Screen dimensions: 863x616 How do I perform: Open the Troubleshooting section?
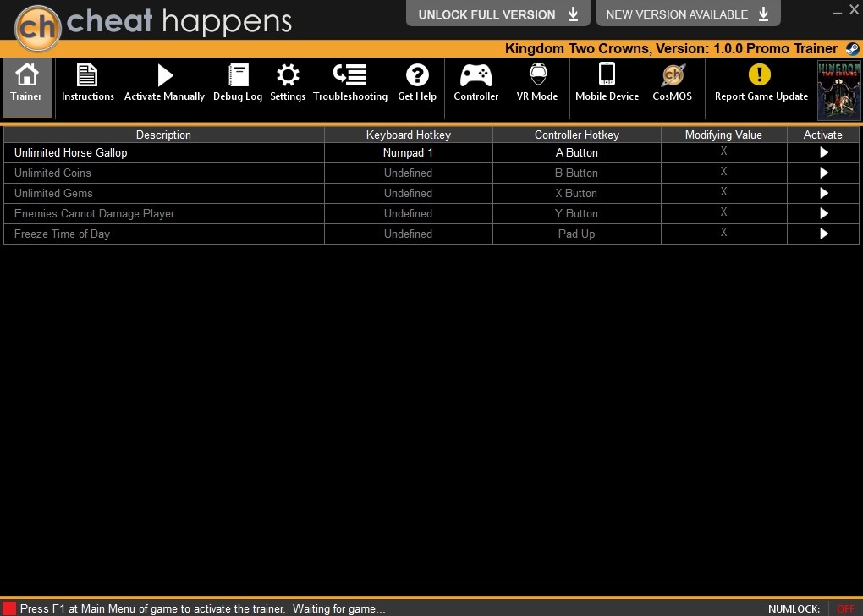[x=350, y=83]
